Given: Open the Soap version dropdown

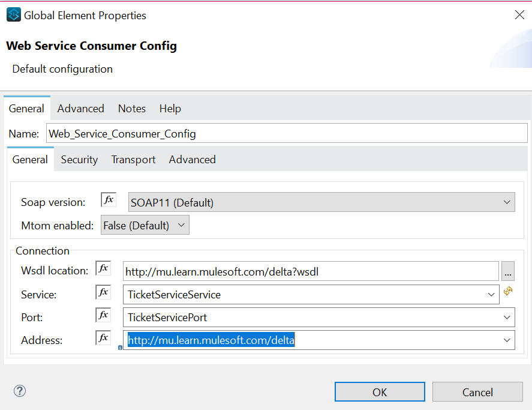Looking at the screenshot, I should (507, 202).
